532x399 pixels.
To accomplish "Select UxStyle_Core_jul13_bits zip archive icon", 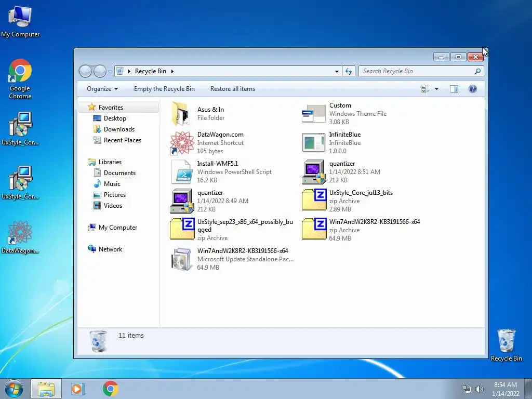I will 314,199.
